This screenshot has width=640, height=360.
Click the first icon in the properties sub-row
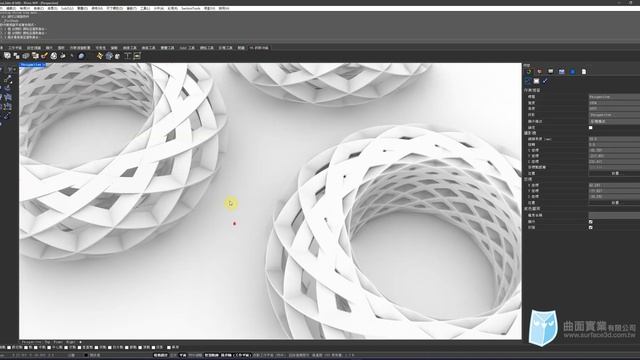(528, 81)
